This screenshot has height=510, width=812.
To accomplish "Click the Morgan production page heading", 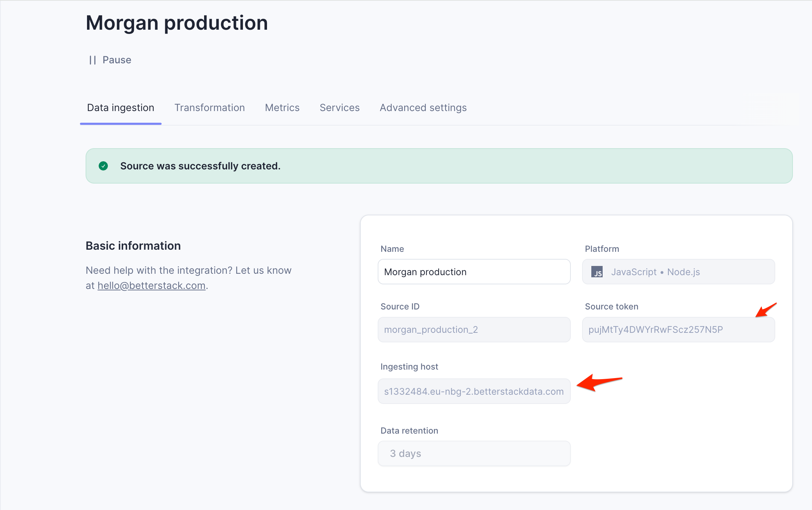I will (177, 23).
